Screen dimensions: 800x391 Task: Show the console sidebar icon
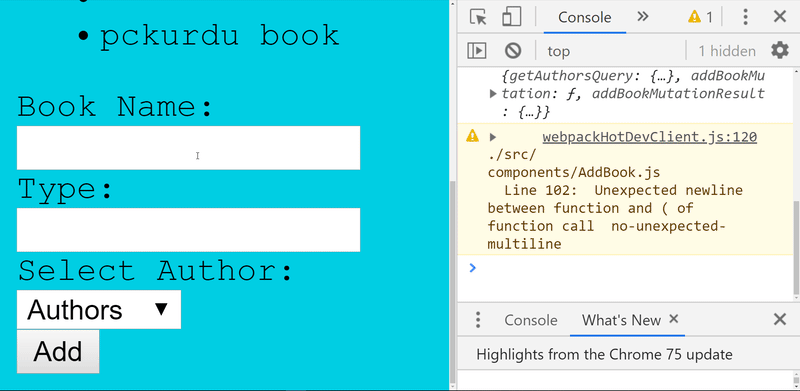(x=477, y=51)
